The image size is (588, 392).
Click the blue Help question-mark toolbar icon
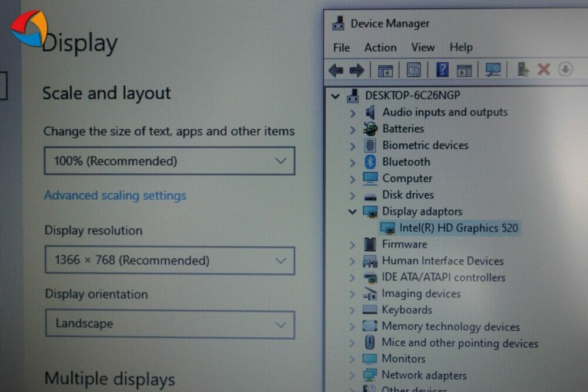point(442,70)
